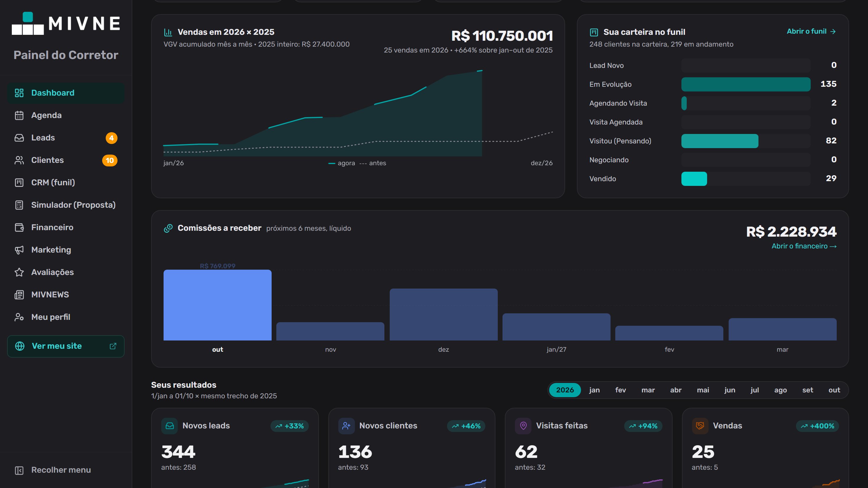The image size is (868, 488).
Task: Click the Marketing megaphone icon
Action: click(x=19, y=250)
